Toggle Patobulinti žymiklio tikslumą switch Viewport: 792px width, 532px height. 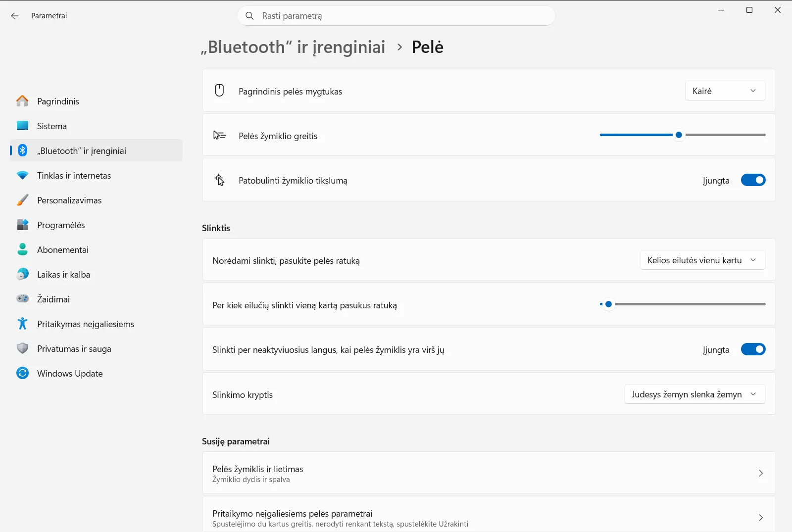pyautogui.click(x=753, y=180)
